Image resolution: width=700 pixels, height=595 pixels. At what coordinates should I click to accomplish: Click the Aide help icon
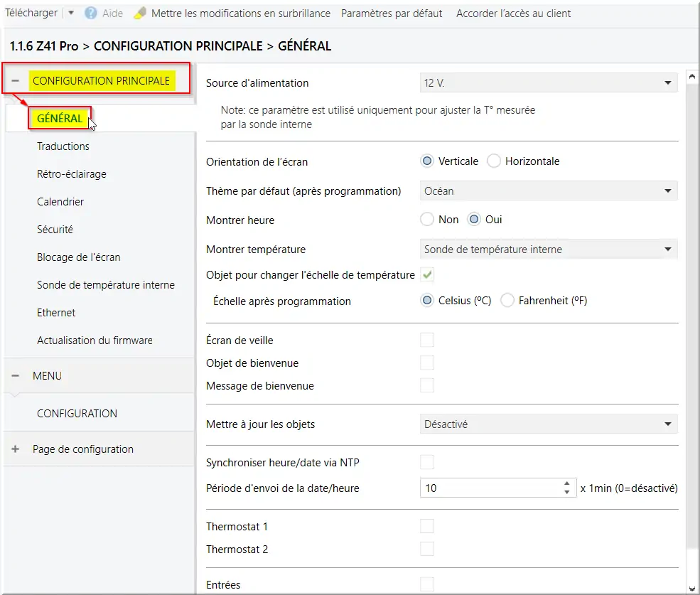91,14
